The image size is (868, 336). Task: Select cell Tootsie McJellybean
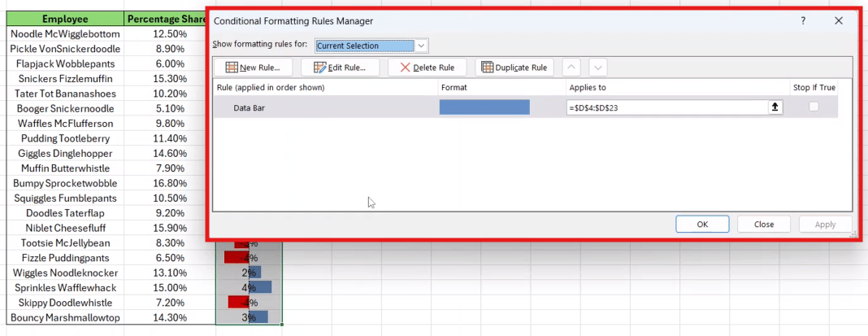pyautogui.click(x=65, y=243)
